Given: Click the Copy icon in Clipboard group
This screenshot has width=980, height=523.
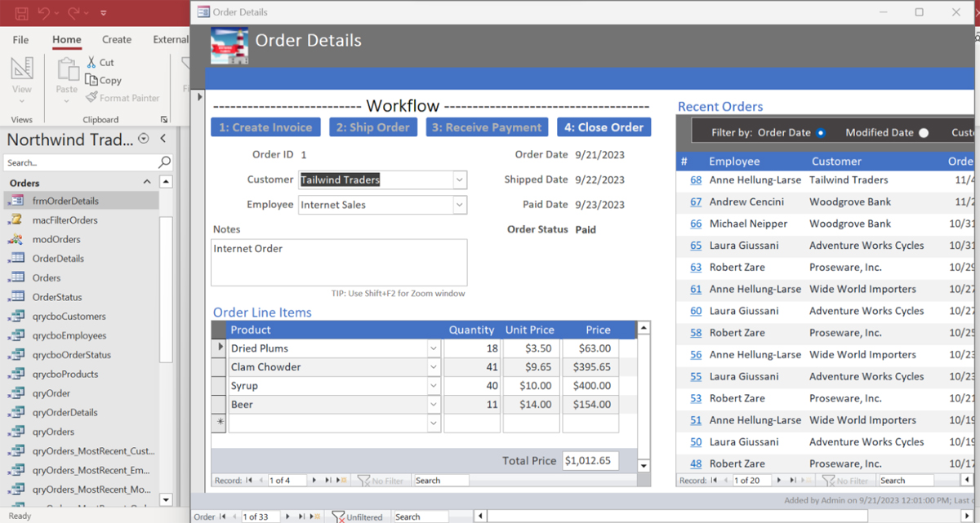Looking at the screenshot, I should pos(91,80).
